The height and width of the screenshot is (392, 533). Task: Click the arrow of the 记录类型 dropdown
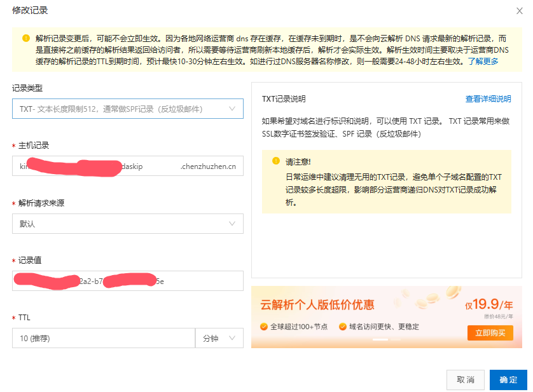coord(232,109)
